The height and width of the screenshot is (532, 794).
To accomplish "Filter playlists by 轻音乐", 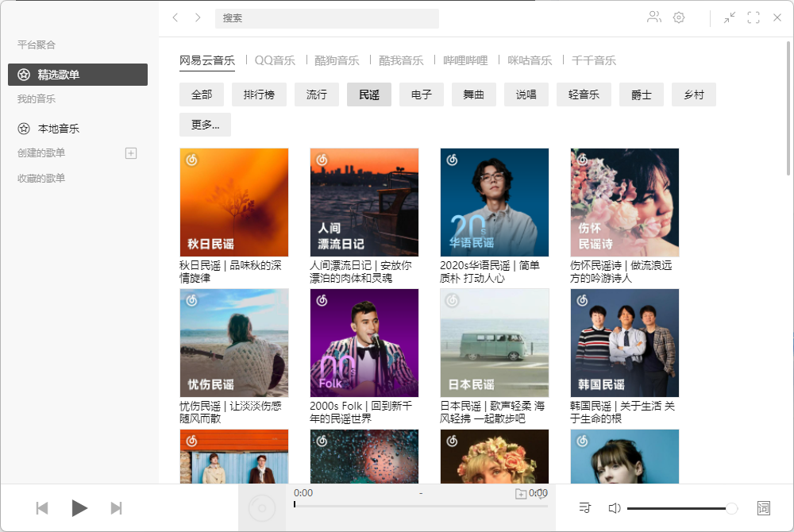I will pyautogui.click(x=584, y=94).
